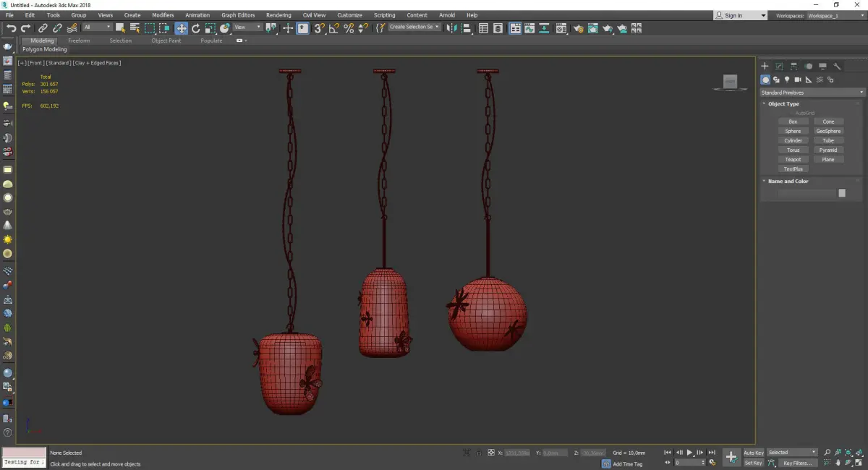Screen dimensions: 868x470
Task: Switch to Lights category in the Create panel
Action: tap(787, 80)
